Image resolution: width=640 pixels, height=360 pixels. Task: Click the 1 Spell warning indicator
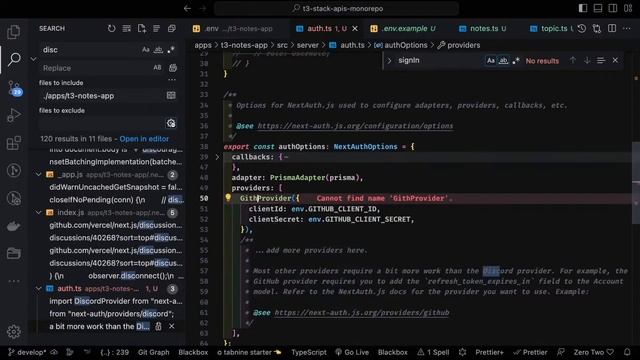pyautogui.click(x=433, y=352)
